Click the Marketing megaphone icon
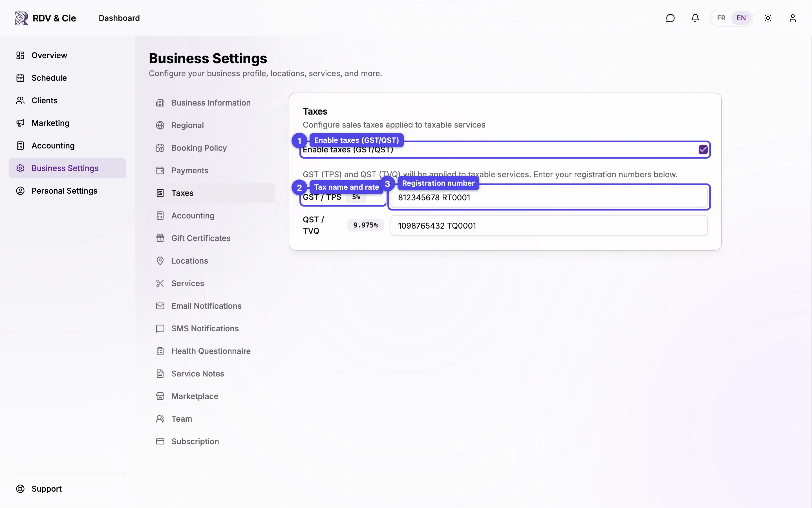 click(20, 123)
